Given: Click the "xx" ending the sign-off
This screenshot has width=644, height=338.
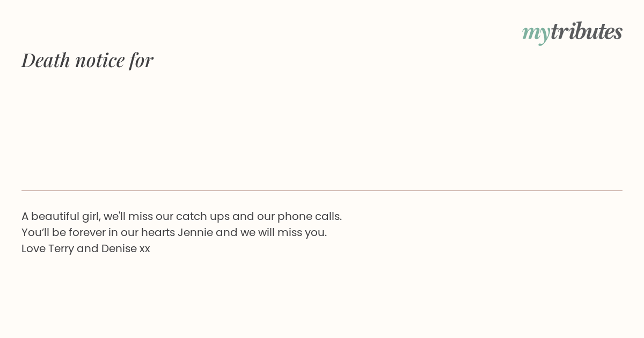Looking at the screenshot, I should tap(145, 249).
